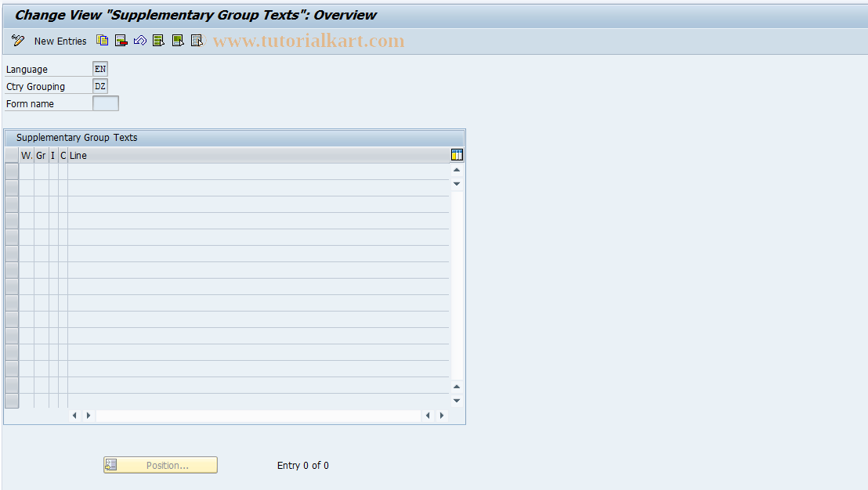
Task: Click the Ctry Grouping field showing DZ
Action: [x=100, y=86]
